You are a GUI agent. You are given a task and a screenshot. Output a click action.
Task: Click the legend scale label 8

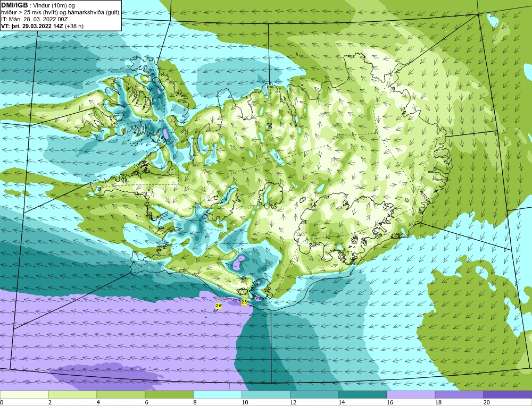tap(195, 402)
